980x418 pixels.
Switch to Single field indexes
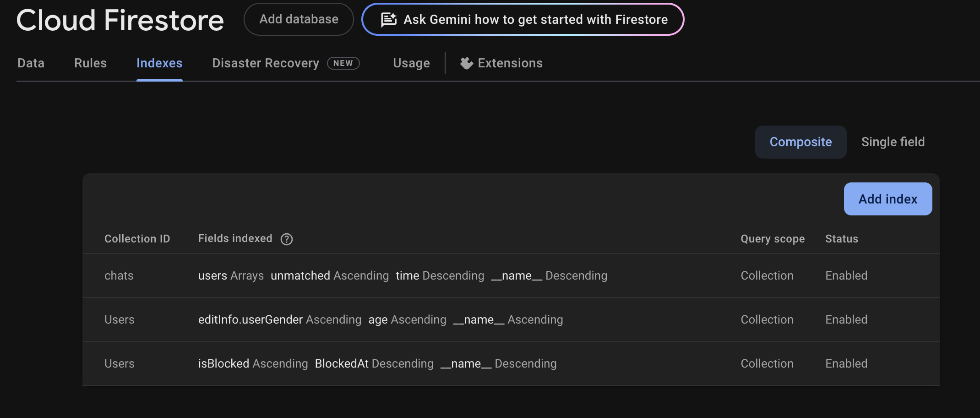pyautogui.click(x=893, y=142)
